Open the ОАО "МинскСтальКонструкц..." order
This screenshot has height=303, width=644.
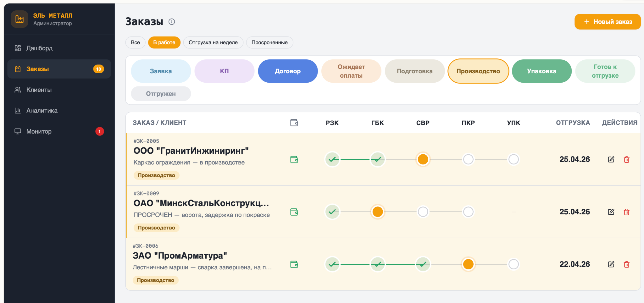(201, 203)
